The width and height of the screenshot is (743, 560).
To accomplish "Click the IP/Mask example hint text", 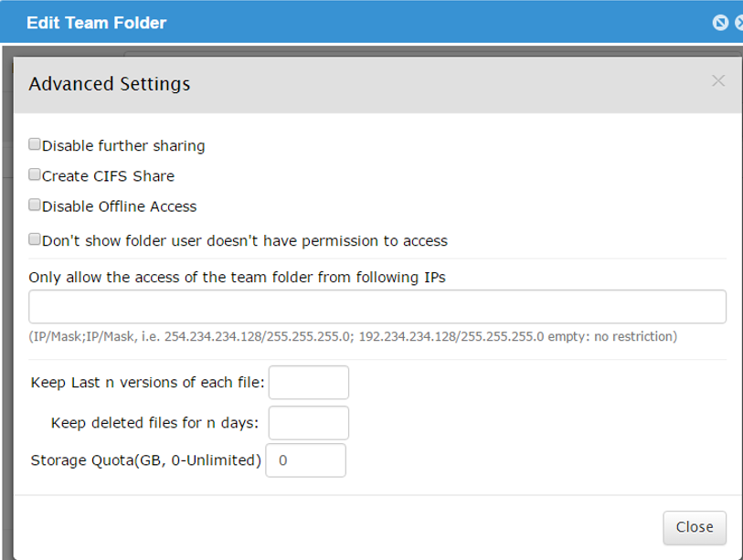I will 353,336.
